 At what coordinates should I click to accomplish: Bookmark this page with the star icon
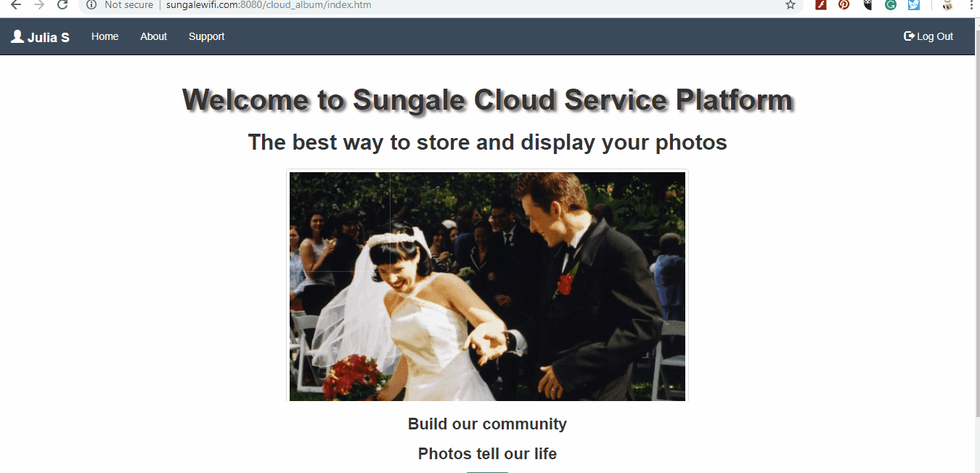click(x=791, y=5)
